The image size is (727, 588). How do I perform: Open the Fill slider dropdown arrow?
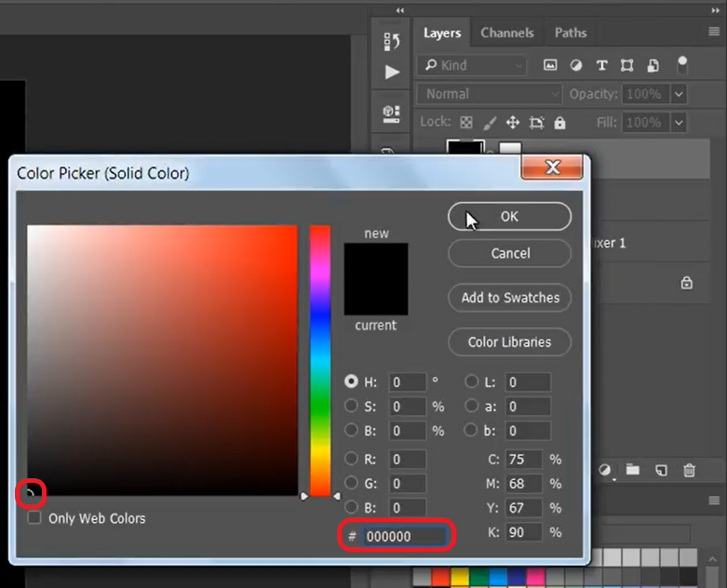pos(679,123)
